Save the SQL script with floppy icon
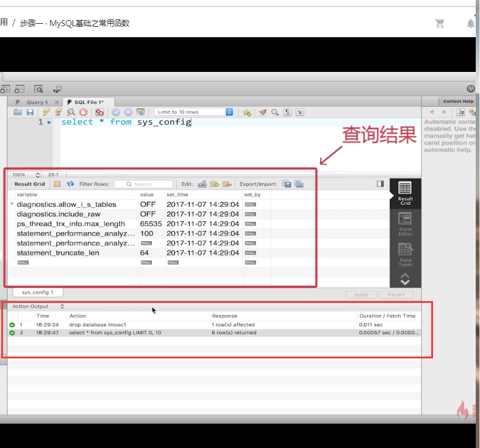Screen dimensions: 480x448 30,112
